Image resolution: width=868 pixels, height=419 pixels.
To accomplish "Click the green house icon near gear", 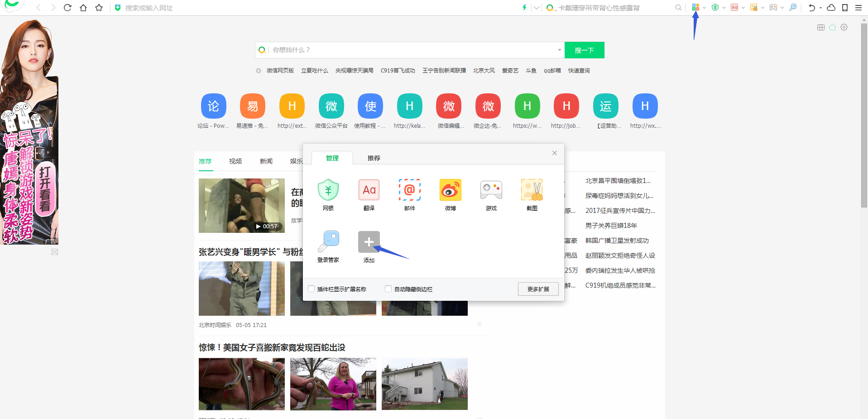I will point(832,27).
